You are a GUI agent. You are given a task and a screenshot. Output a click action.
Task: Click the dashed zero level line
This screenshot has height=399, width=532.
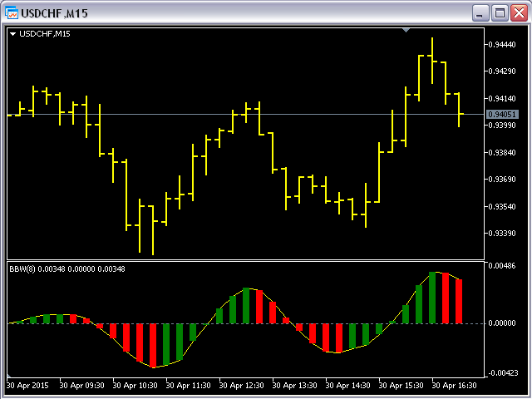pos(246,323)
